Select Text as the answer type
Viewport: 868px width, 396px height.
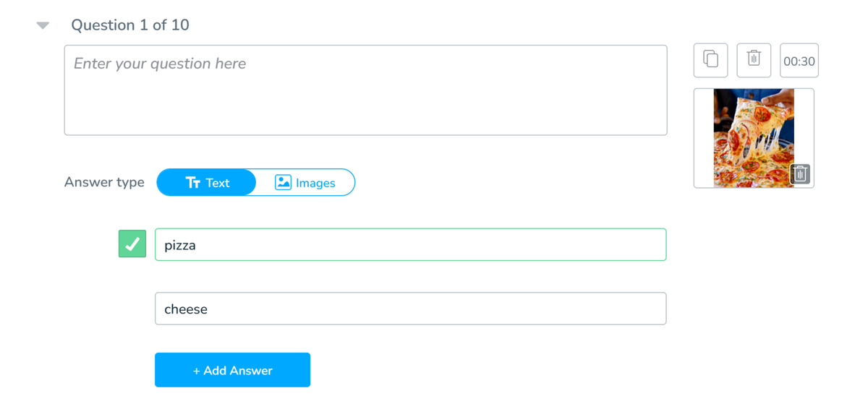207,183
